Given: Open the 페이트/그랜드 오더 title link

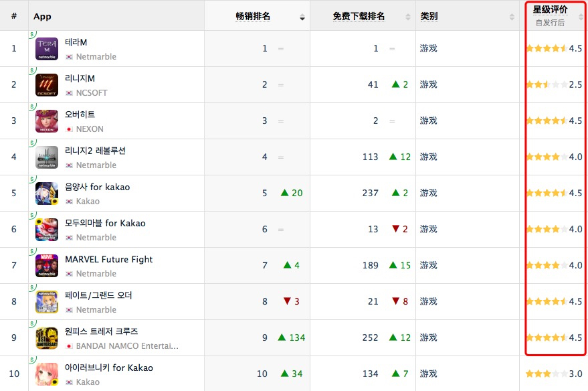Looking at the screenshot, I should click(98, 295).
